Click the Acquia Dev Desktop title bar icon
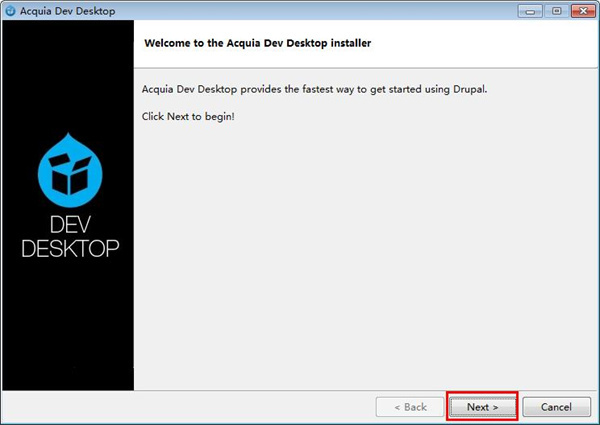This screenshot has height=425, width=600. coord(11,11)
